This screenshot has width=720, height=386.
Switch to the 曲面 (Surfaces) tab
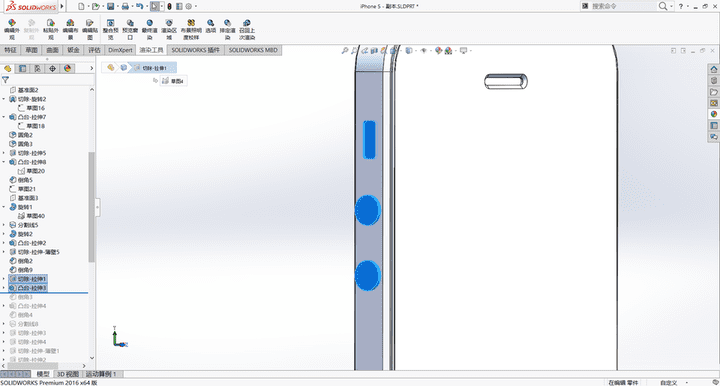[x=52, y=50]
